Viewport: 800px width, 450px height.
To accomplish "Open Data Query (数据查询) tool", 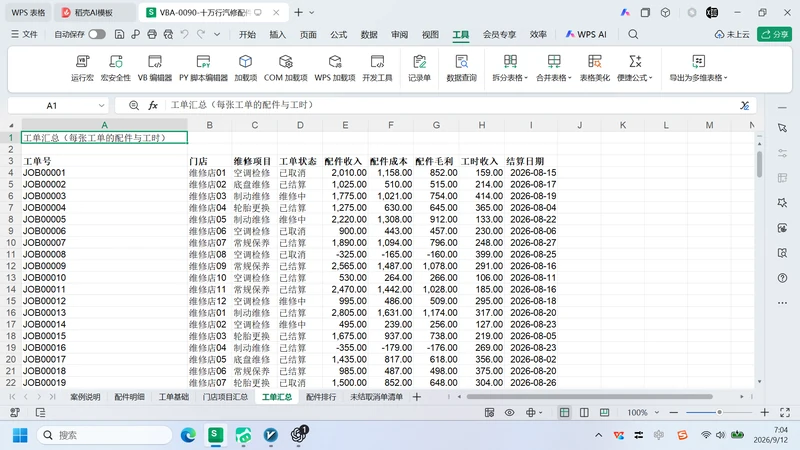I will point(461,68).
